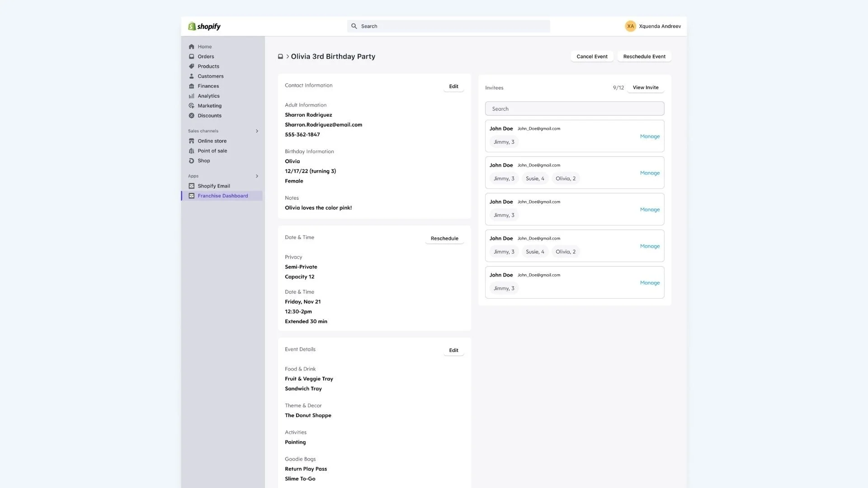
Task: Click the Analytics bar chart icon
Action: [x=191, y=96]
